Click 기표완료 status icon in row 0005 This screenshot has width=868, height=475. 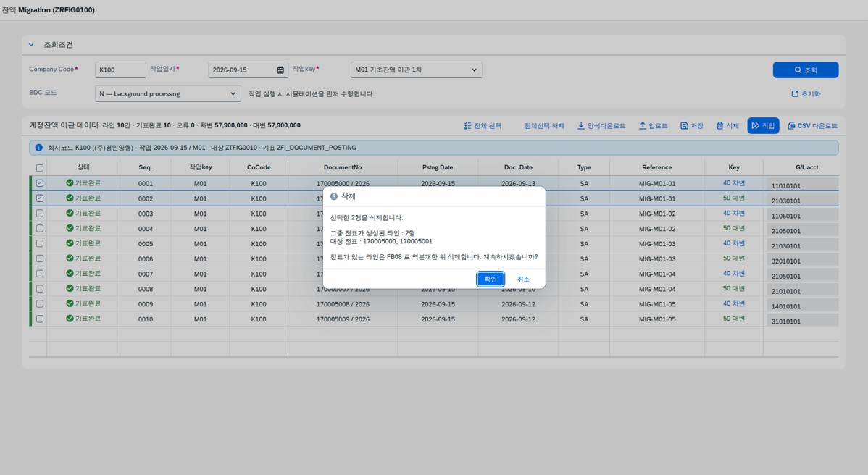pos(70,243)
